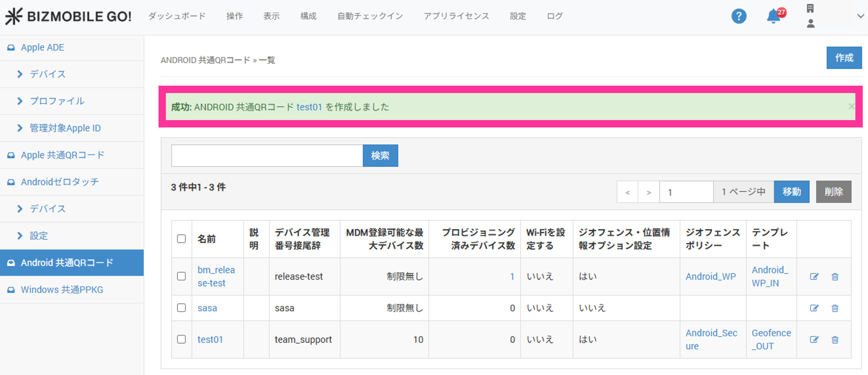Viewport: 868px width, 375px height.
Task: Click the 作成 button
Action: pyautogui.click(x=844, y=58)
